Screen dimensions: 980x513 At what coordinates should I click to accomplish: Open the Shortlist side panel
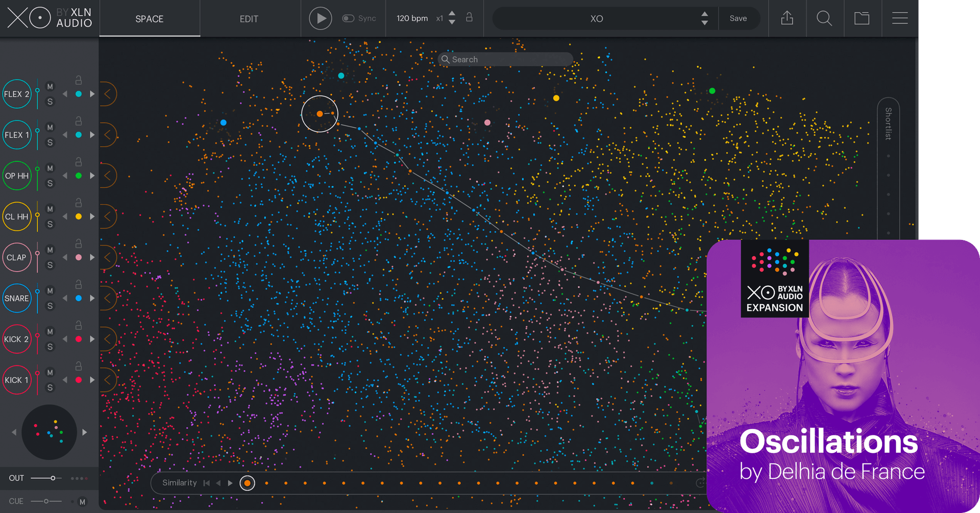(888, 124)
